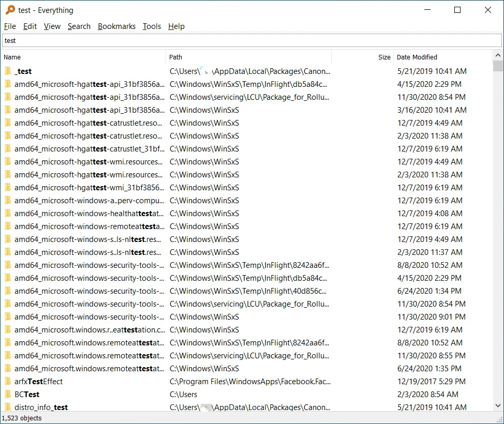The height and width of the screenshot is (424, 504).
Task: Click the date 6/24/2020 1:35 PM
Action: tap(429, 369)
